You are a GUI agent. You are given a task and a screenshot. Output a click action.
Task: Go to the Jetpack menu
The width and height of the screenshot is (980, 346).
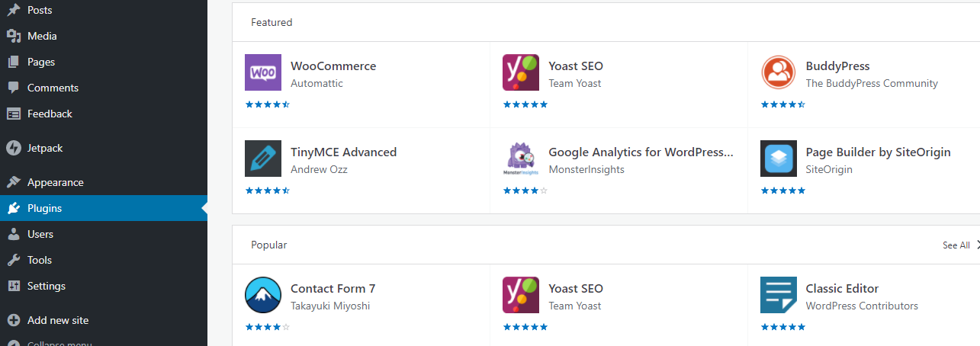click(x=44, y=148)
